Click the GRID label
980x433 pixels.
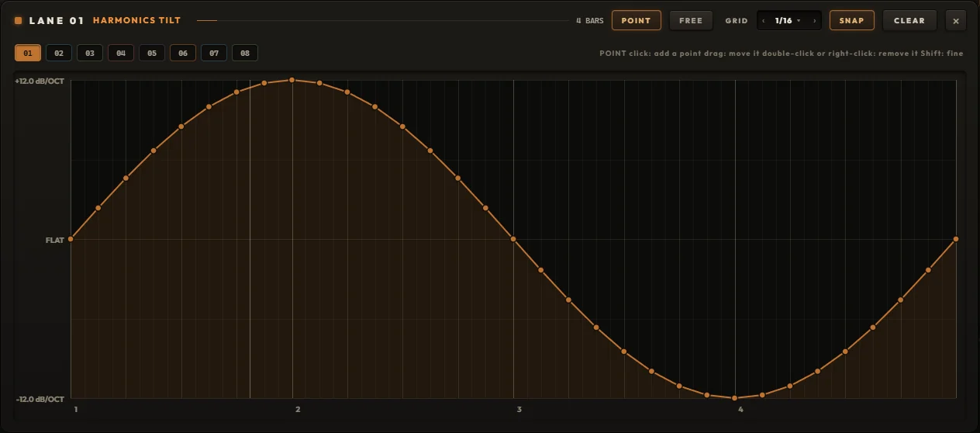(x=737, y=21)
